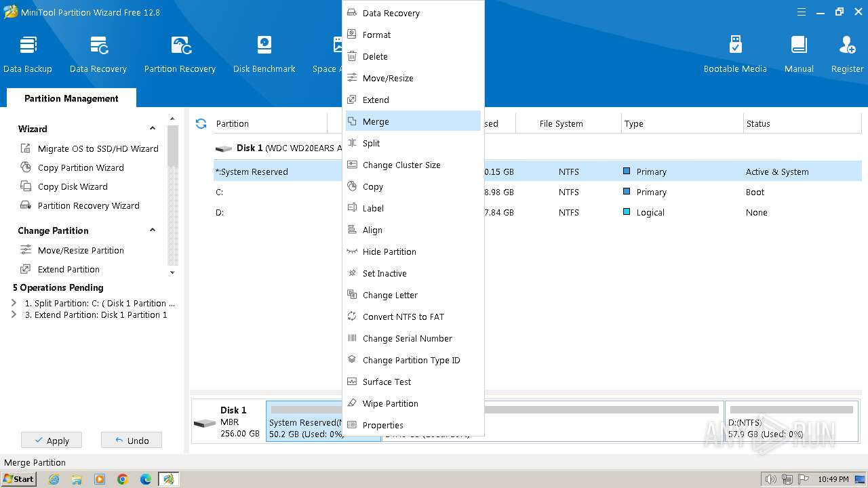
Task: Choose Format from context menu
Action: [x=413, y=35]
